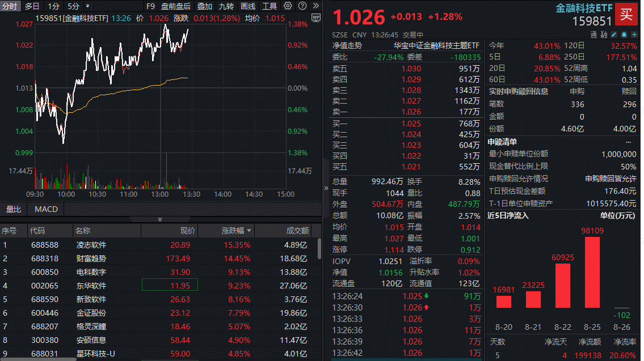This screenshot has height=361, width=644.
Task: Add to watchlist with the plus icon
Action: point(634,35)
